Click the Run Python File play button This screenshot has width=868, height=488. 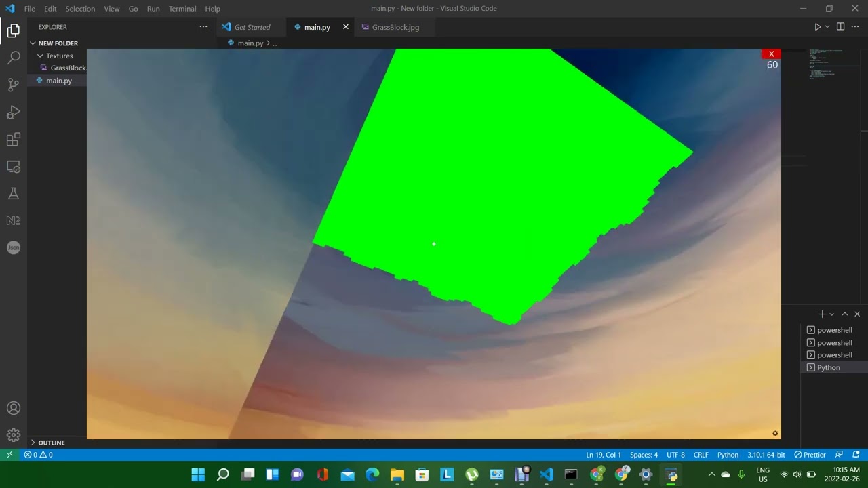[x=817, y=27]
